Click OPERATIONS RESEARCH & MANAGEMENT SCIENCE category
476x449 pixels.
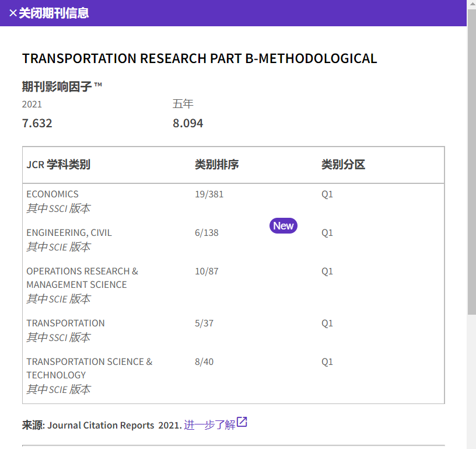point(82,278)
